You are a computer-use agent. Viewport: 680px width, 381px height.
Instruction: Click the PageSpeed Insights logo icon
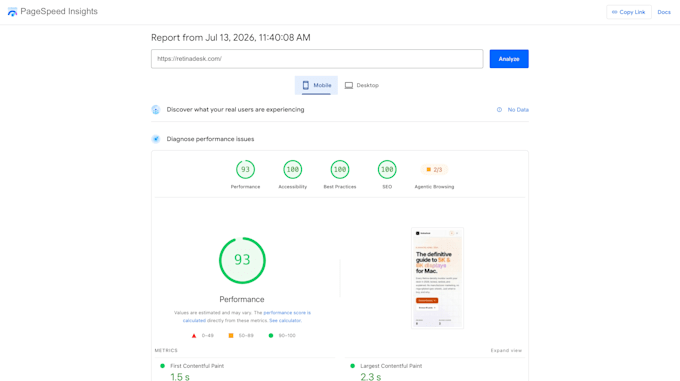12,12
